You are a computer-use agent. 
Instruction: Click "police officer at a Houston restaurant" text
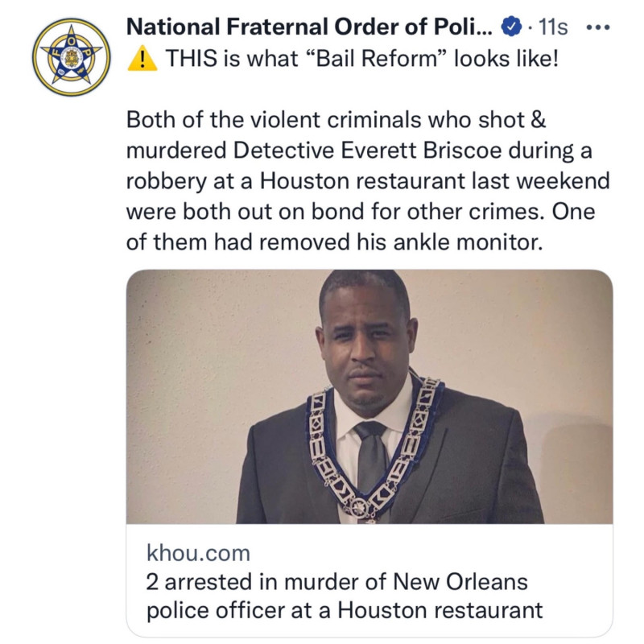[345, 610]
